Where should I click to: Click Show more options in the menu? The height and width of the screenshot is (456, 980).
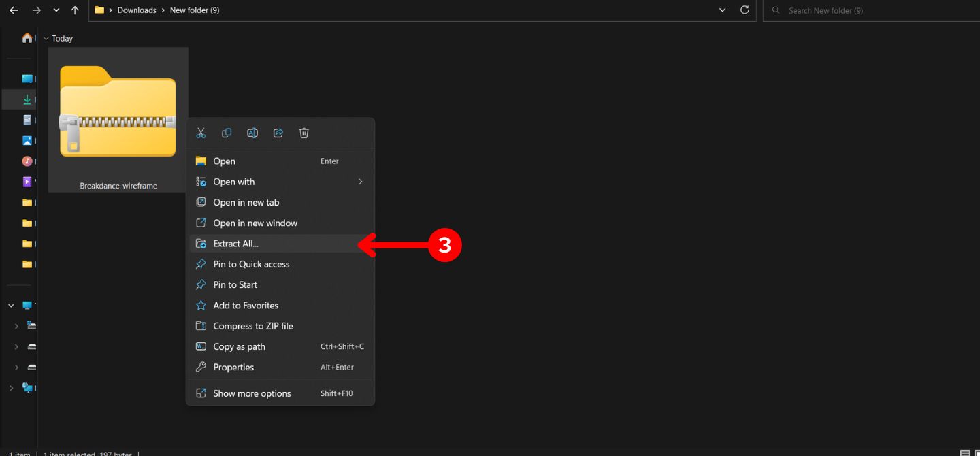pos(252,393)
